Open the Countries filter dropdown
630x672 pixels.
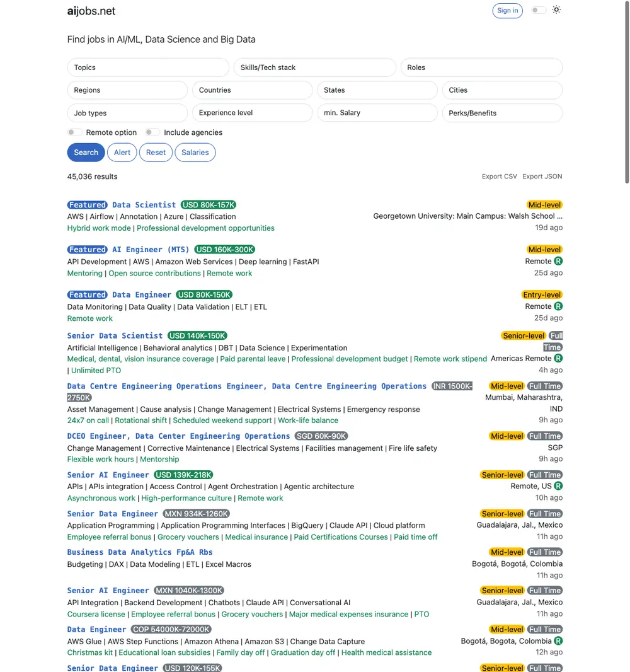point(252,90)
